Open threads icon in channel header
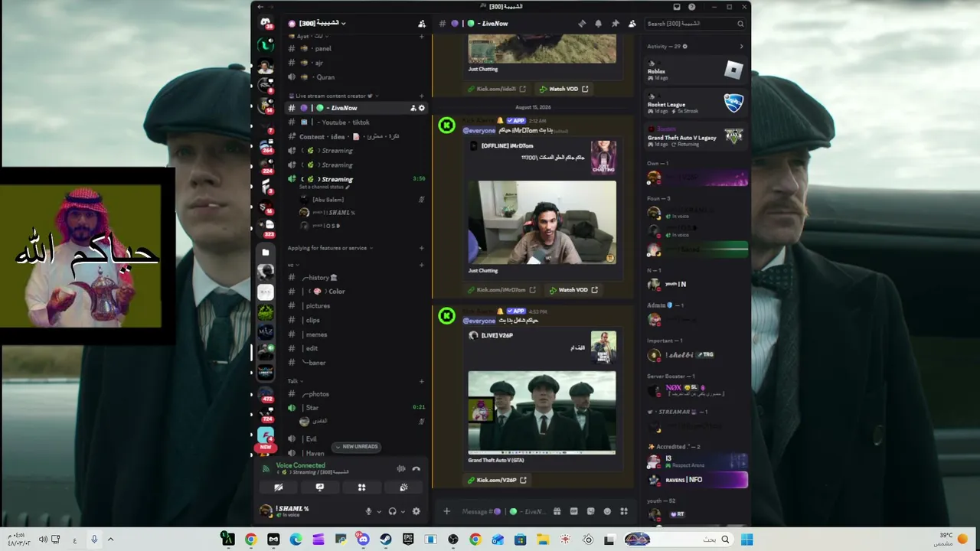Image resolution: width=980 pixels, height=551 pixels. click(582, 24)
